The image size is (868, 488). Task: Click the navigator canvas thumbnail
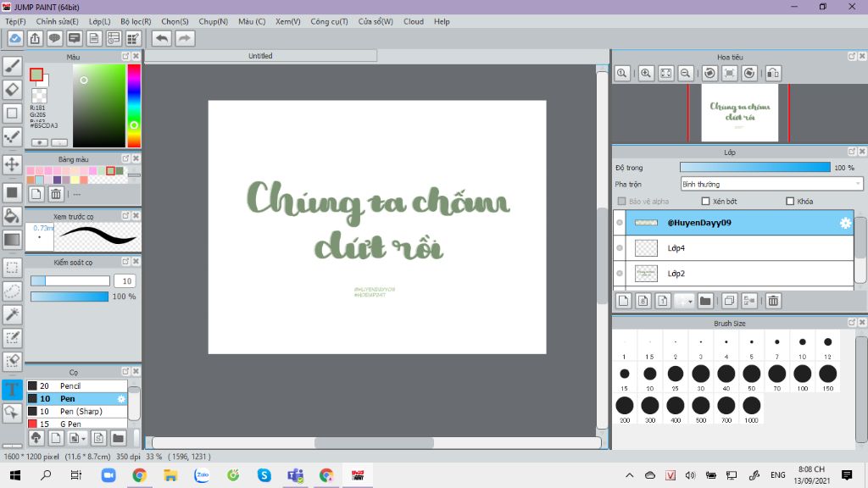[x=739, y=113]
